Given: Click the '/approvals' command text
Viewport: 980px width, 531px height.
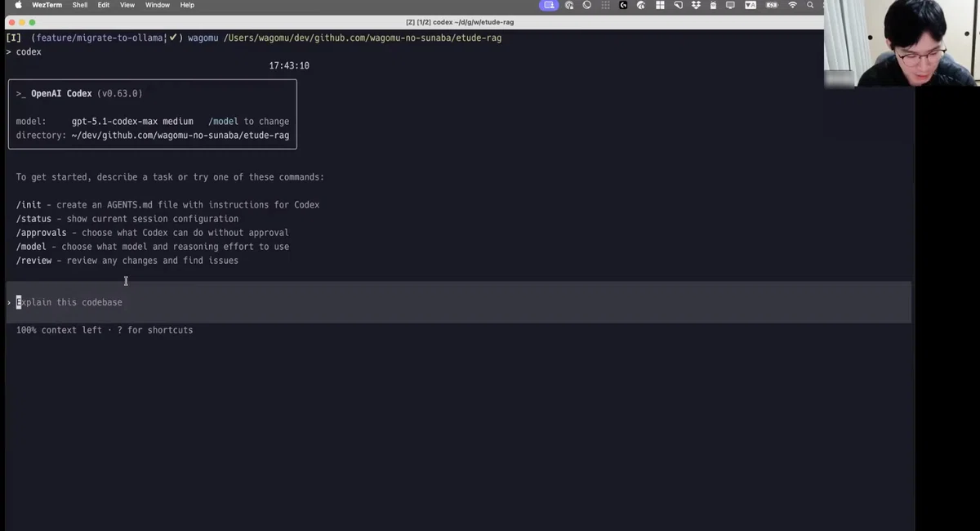Looking at the screenshot, I should [42, 233].
